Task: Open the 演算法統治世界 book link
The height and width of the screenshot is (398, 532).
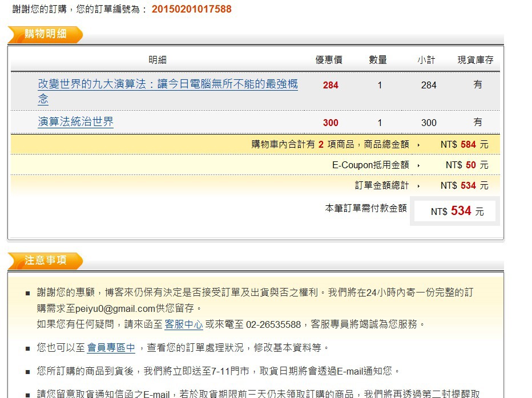Action: (76, 121)
